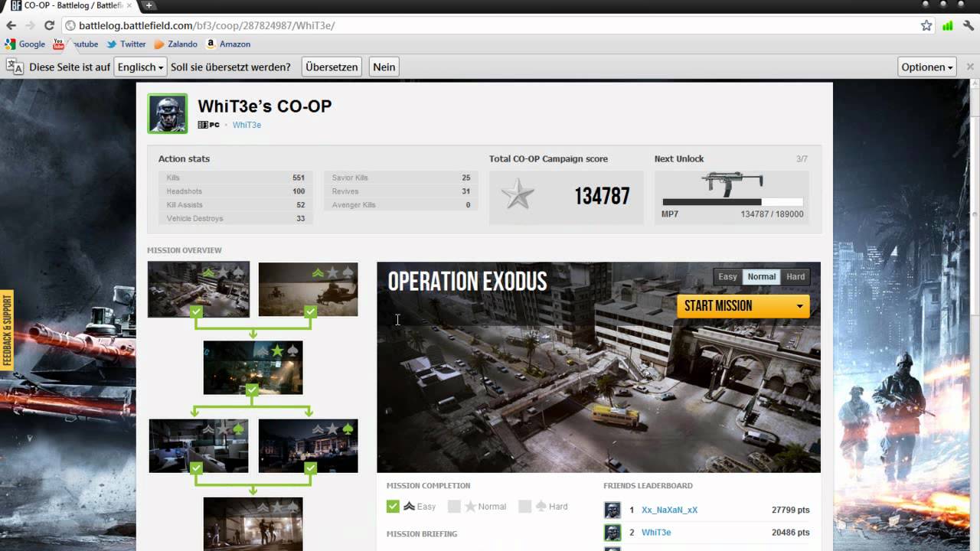Open the Feedback & Support side tab
Image resolution: width=980 pixels, height=551 pixels.
tap(8, 330)
